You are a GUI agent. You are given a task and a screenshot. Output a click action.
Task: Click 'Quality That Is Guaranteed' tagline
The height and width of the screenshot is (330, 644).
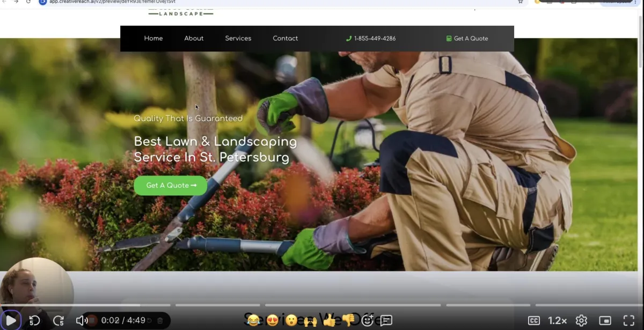[x=188, y=119]
